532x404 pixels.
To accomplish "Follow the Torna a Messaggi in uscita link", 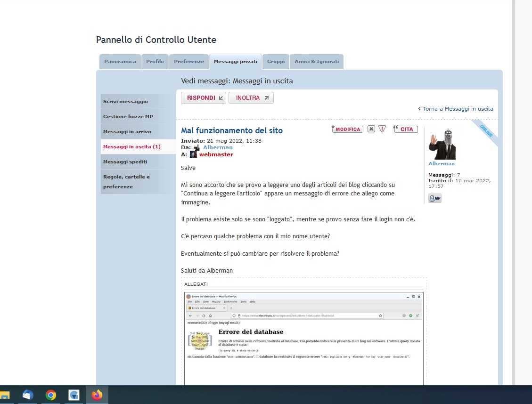I will coord(457,109).
